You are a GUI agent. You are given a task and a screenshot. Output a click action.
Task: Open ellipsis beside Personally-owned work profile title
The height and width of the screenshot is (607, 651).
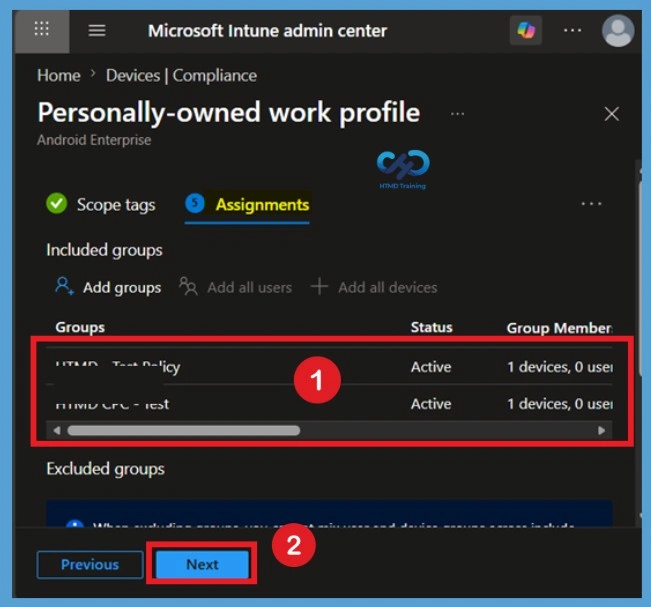coord(457,114)
